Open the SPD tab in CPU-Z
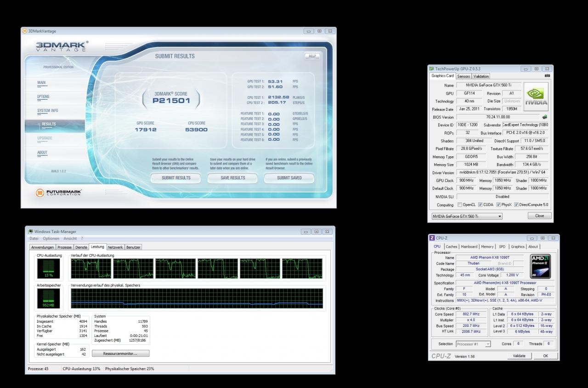588x388 pixels. click(502, 247)
